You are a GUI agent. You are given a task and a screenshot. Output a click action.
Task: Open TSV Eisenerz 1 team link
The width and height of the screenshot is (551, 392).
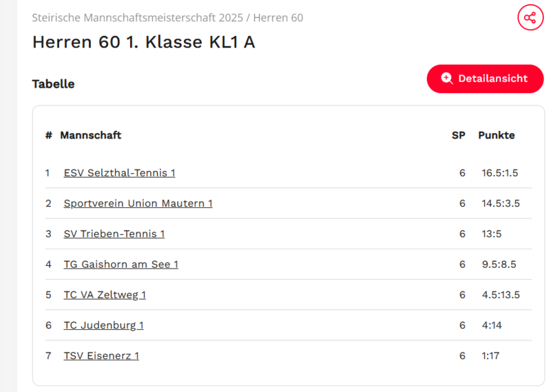pos(101,355)
